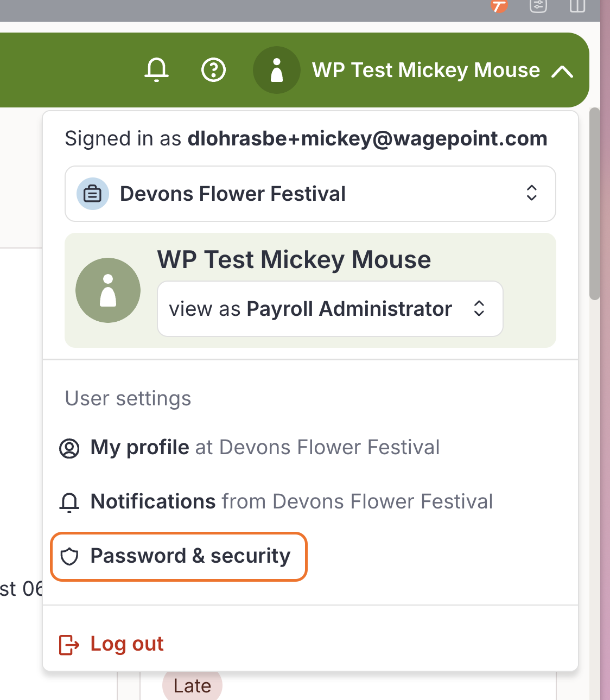Click the WP Test Mickey Mouse header name
This screenshot has height=700, width=610.
(x=426, y=70)
